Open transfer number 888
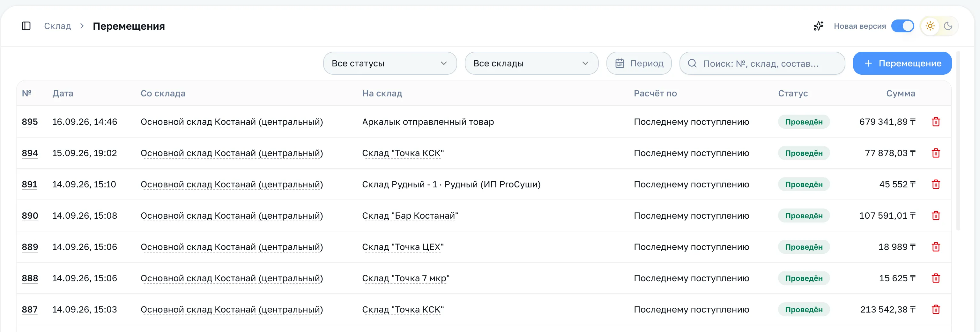This screenshot has height=332, width=980. [x=30, y=278]
